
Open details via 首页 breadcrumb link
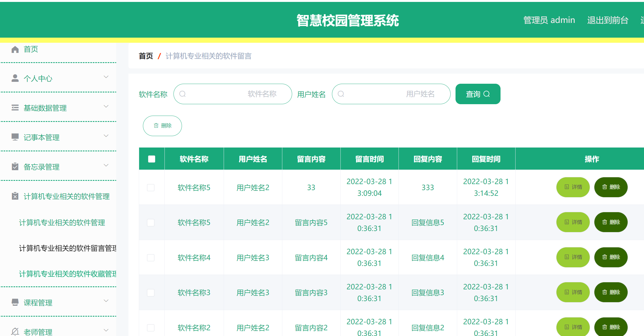point(146,56)
